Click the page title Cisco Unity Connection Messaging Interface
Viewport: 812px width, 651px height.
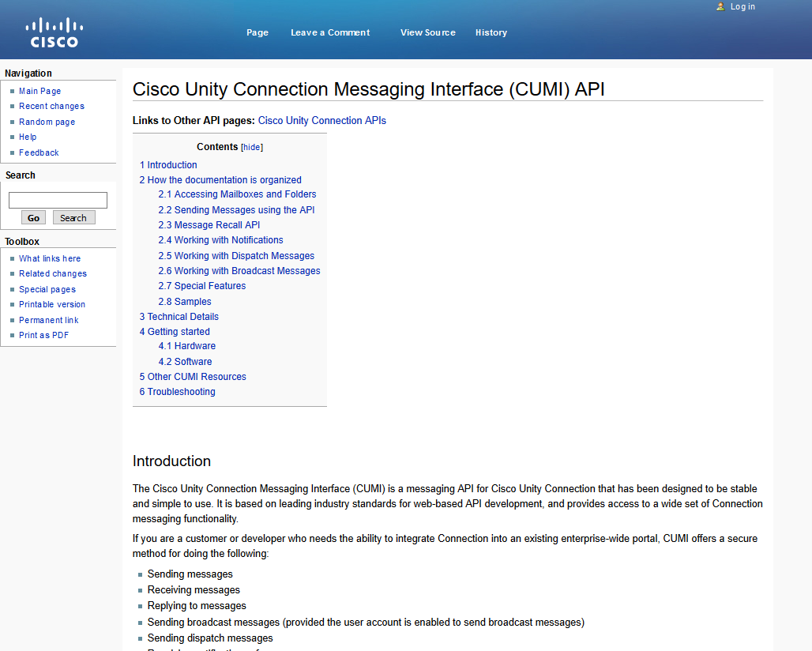(368, 89)
